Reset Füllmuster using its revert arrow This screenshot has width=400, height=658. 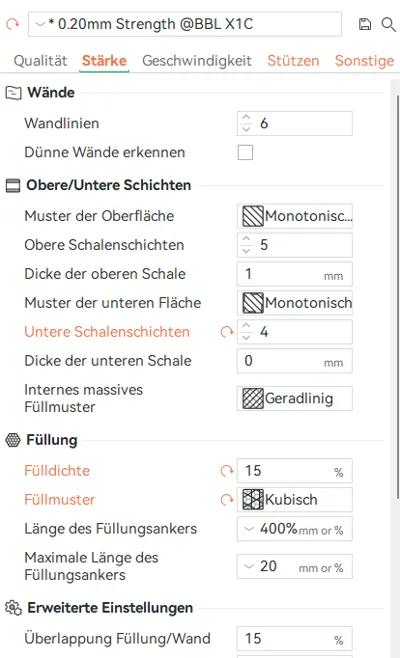pos(227,500)
